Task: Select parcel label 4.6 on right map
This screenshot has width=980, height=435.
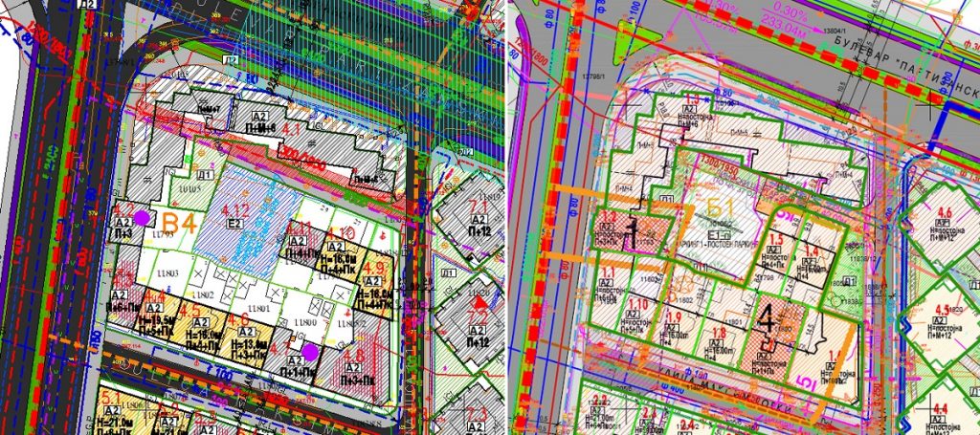Action: [x=944, y=211]
